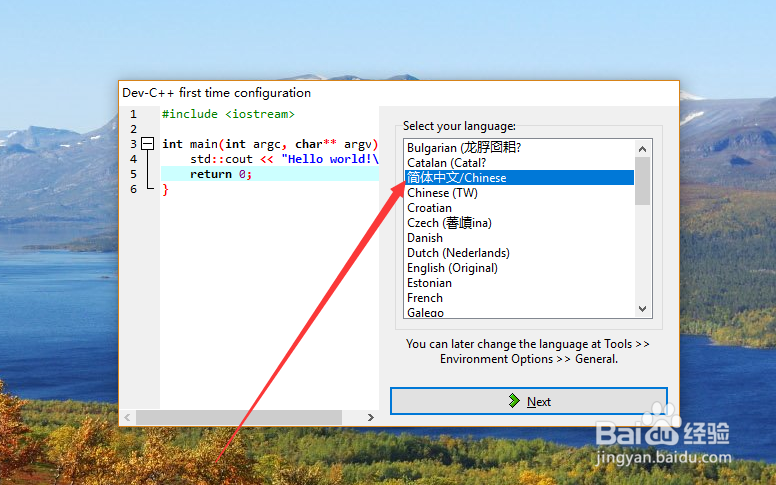Click the code preview horizontal scrollbar thumb
The height and width of the screenshot is (485, 776).
tap(239, 417)
